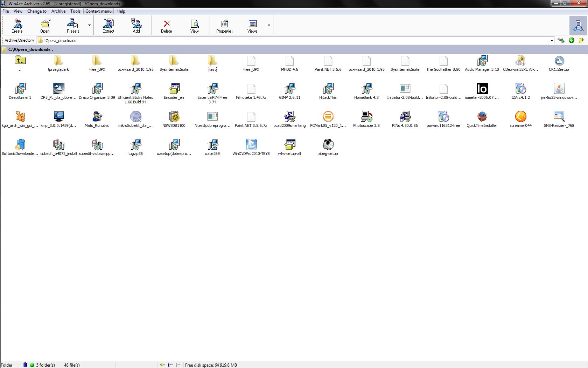Select the screamer044 file
This screenshot has height=368, width=588.
pyautogui.click(x=520, y=119)
